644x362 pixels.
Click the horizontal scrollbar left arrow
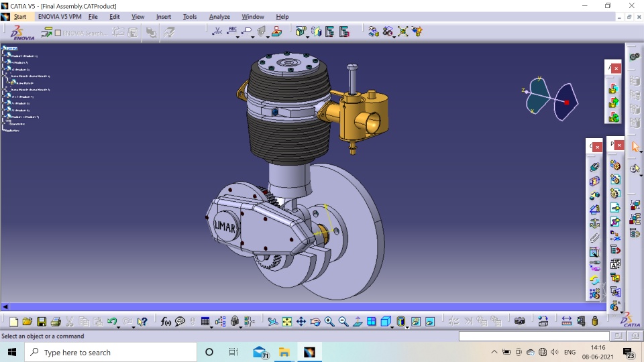pyautogui.click(x=5, y=306)
